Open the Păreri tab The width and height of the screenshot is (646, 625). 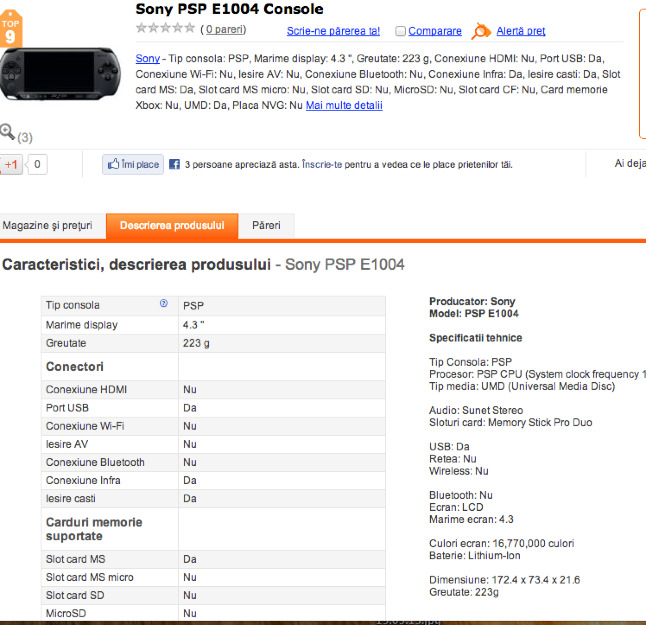coord(266,225)
